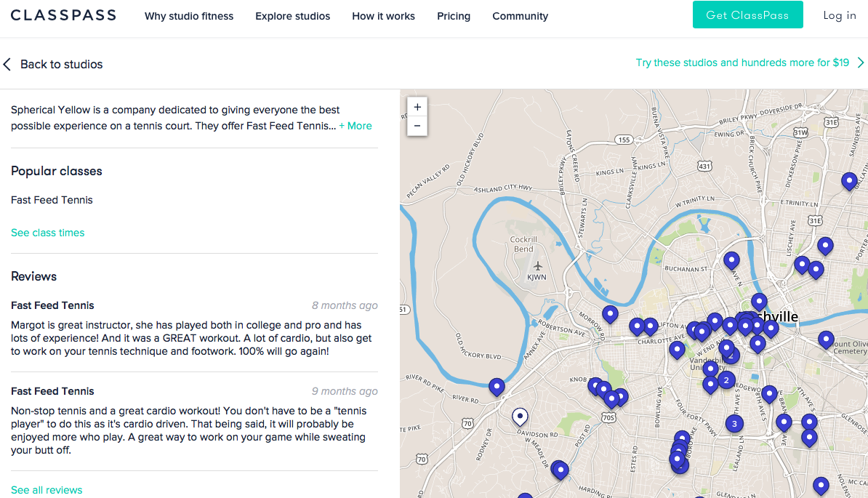
Task: Click the Back to studios arrow icon
Action: pyautogui.click(x=7, y=64)
